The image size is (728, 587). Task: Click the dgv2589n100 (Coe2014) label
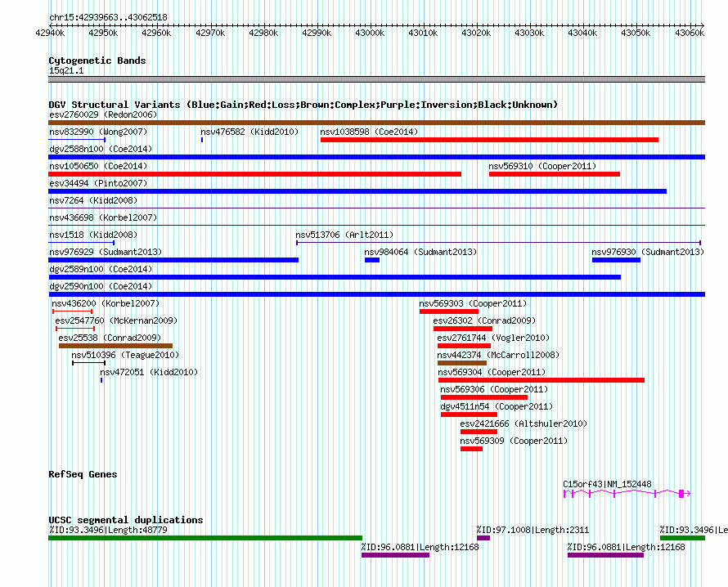tap(101, 269)
